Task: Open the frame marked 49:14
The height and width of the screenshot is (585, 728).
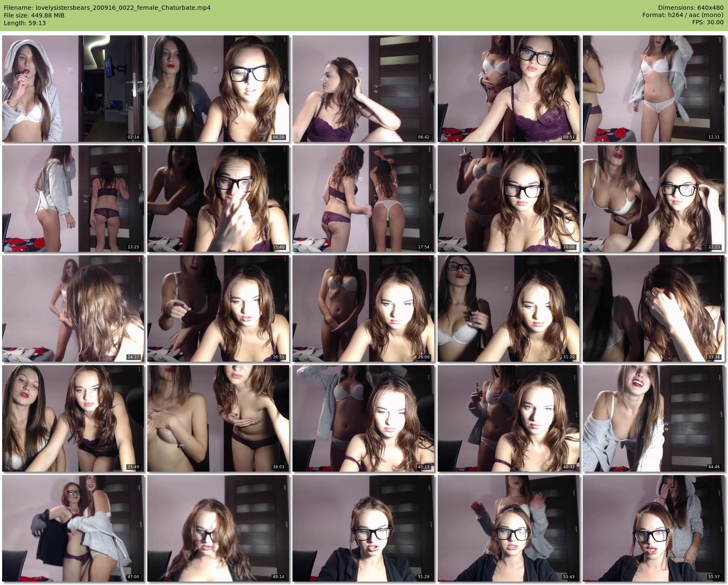Action: point(218,528)
